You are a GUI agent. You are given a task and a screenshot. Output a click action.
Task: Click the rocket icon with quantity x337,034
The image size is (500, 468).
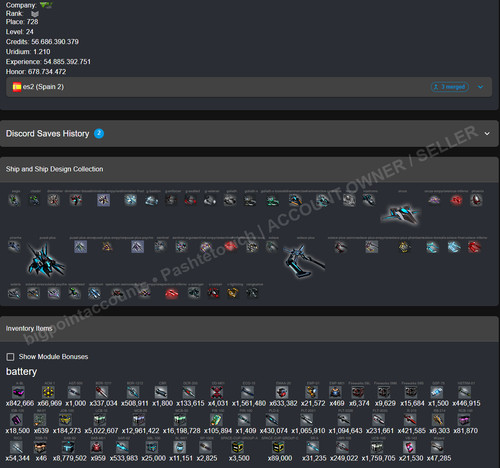pos(102,392)
